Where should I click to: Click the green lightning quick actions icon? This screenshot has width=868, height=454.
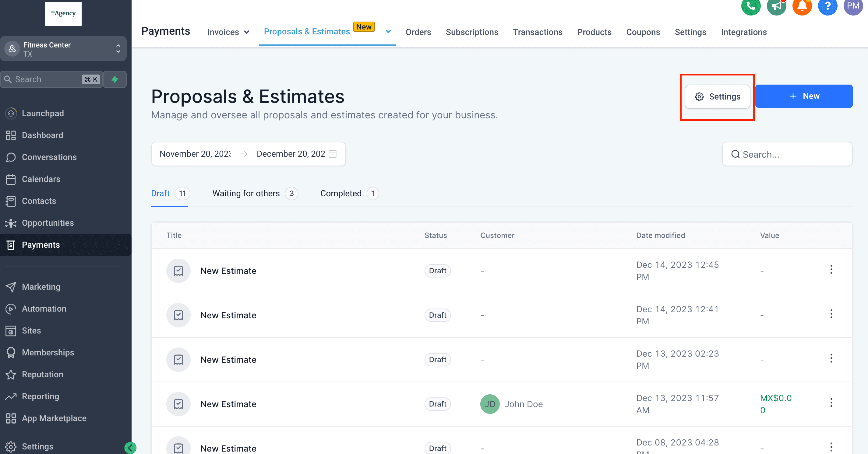click(115, 79)
